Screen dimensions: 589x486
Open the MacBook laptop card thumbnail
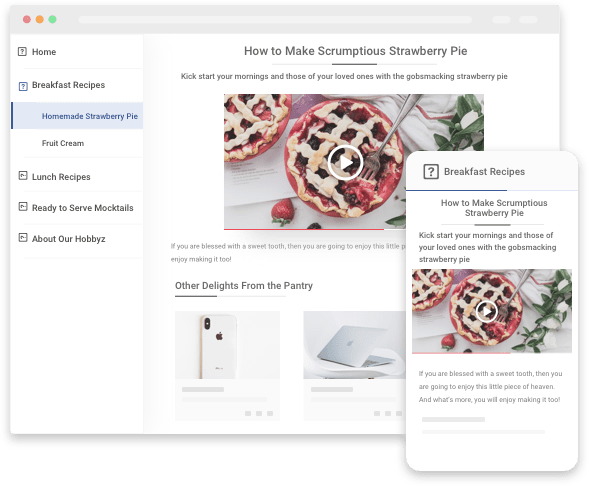355,345
